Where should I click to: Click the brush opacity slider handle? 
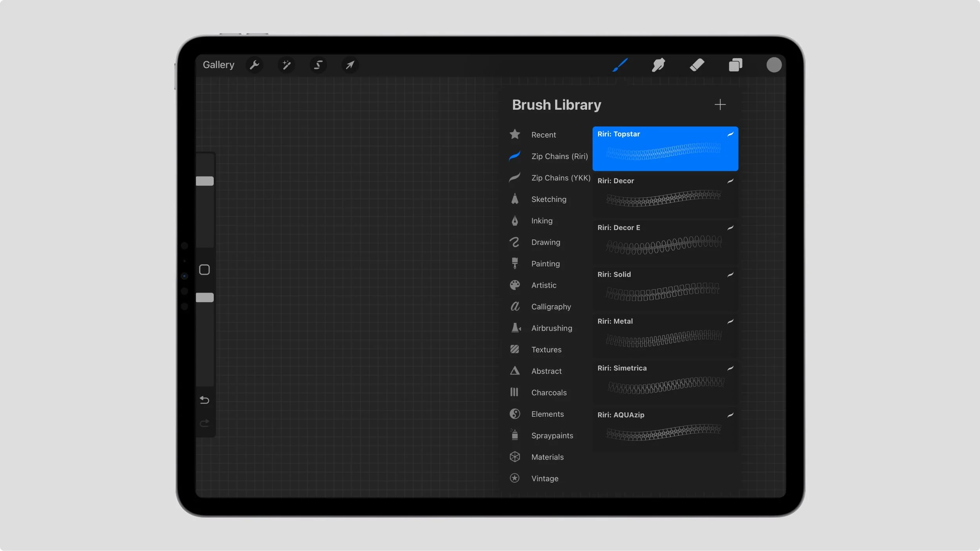click(205, 298)
